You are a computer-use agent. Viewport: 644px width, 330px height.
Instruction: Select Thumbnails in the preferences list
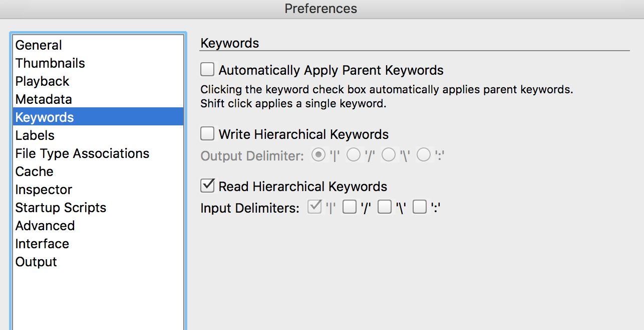click(98, 63)
